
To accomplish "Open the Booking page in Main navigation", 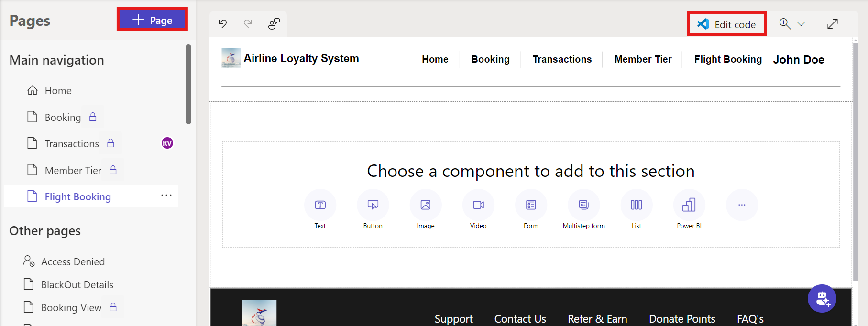I will click(x=63, y=117).
